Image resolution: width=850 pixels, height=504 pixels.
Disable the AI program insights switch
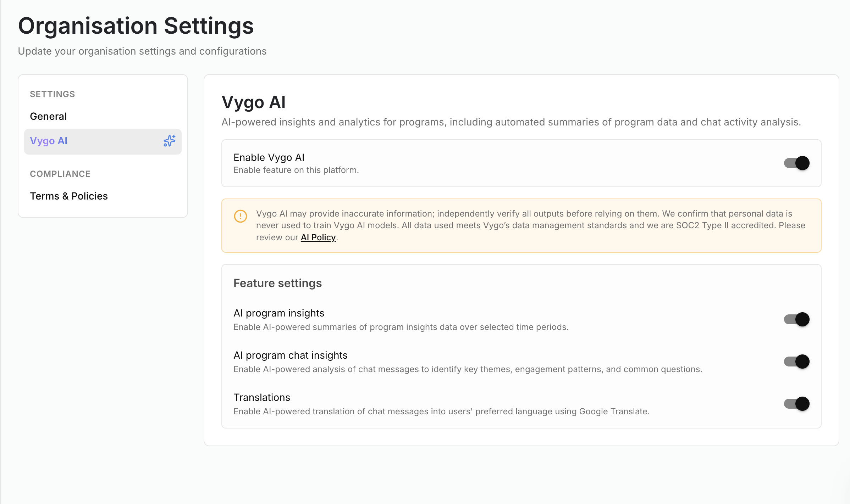(x=796, y=319)
